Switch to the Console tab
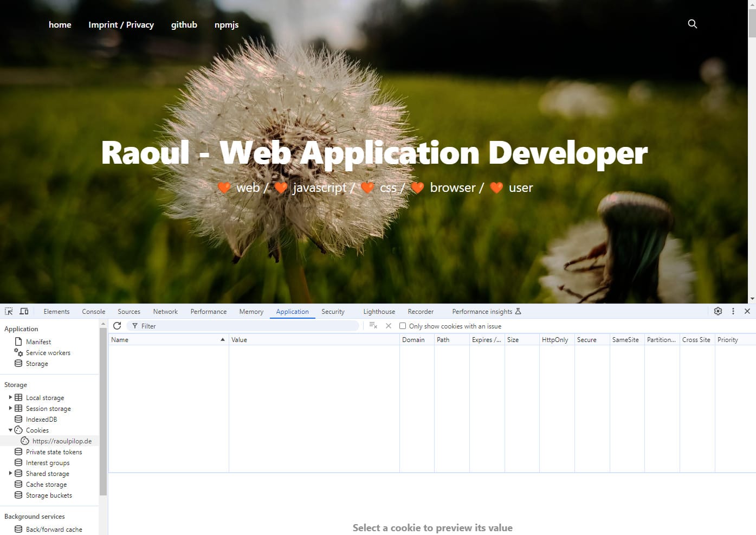This screenshot has height=535, width=756. click(x=94, y=311)
